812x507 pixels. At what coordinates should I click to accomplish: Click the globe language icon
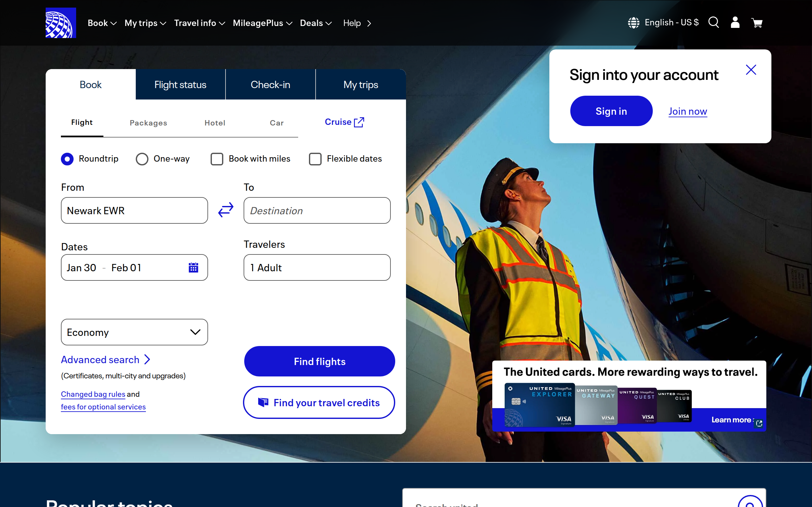633,23
